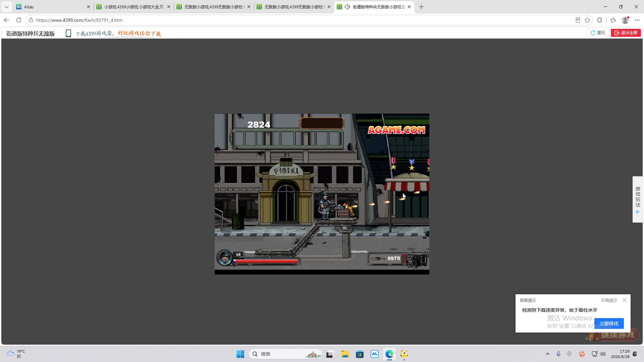This screenshot has width=644, height=362.
Task: Open the browser settings and more menu
Action: click(637, 20)
